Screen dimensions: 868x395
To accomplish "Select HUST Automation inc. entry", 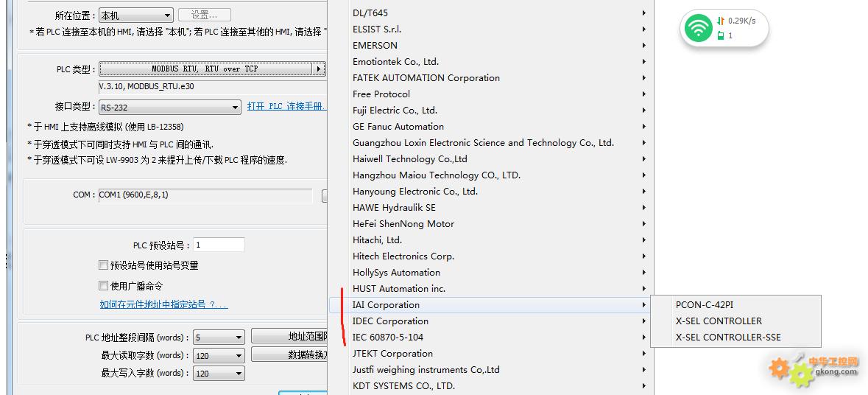I will coord(491,289).
